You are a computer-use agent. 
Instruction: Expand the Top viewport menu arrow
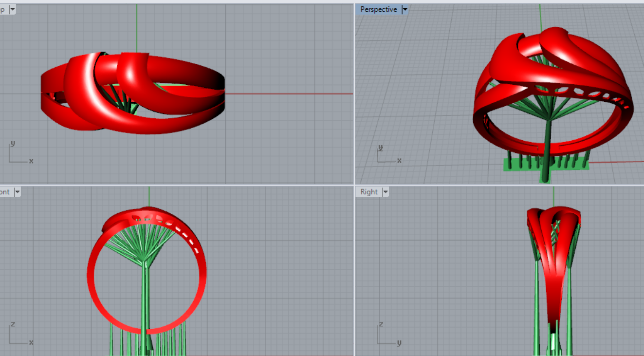[12, 9]
